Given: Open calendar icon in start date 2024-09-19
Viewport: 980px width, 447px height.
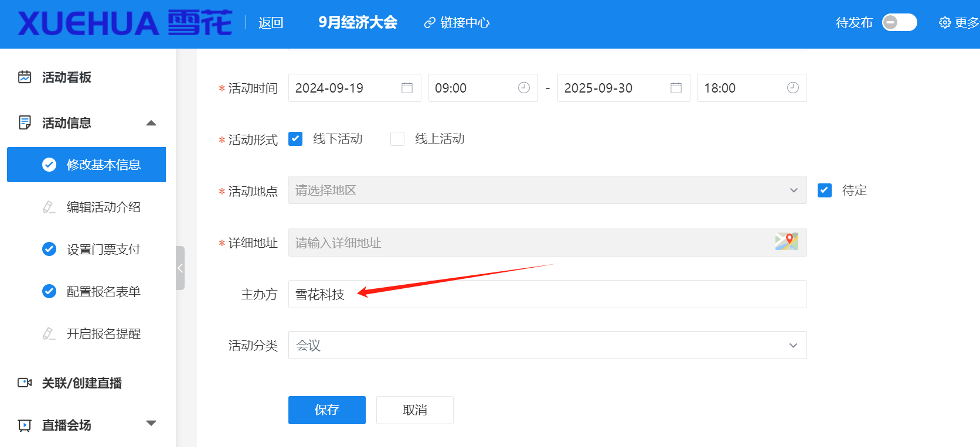Looking at the screenshot, I should (407, 88).
